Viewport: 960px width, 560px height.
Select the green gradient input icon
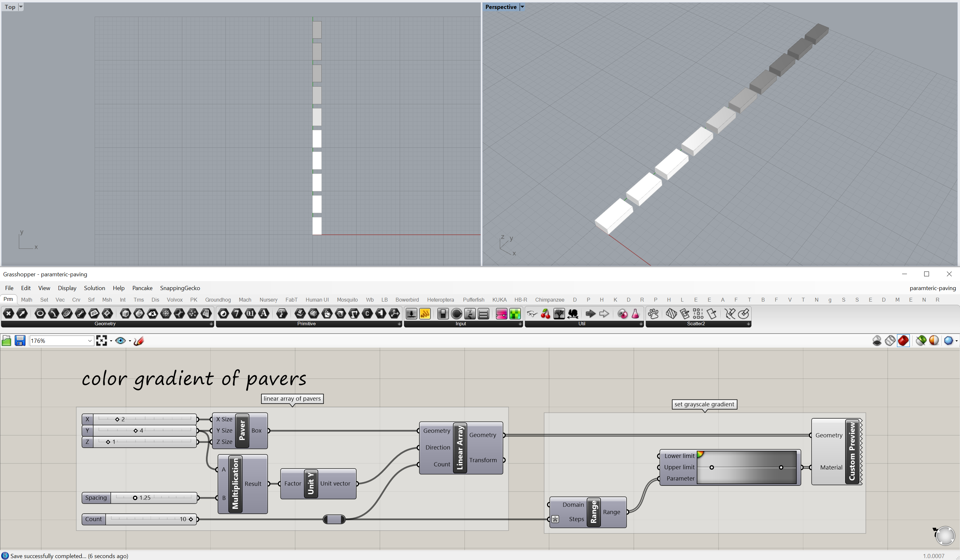[x=515, y=313]
